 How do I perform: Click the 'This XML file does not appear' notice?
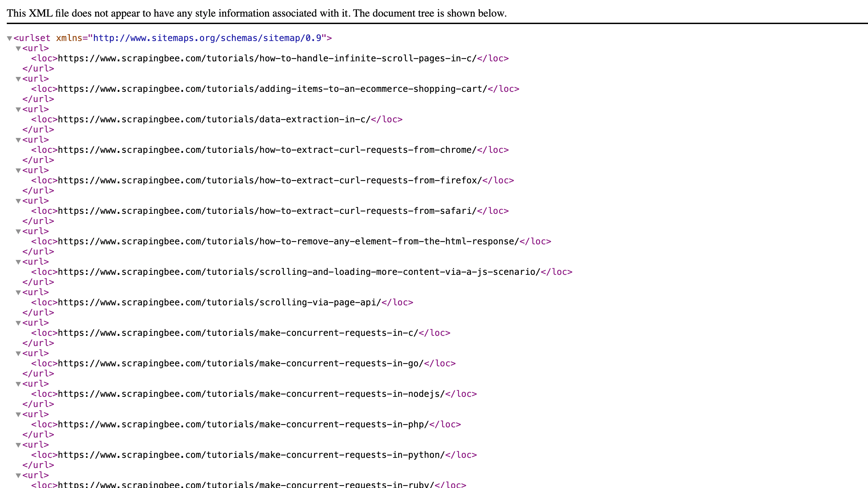[257, 13]
